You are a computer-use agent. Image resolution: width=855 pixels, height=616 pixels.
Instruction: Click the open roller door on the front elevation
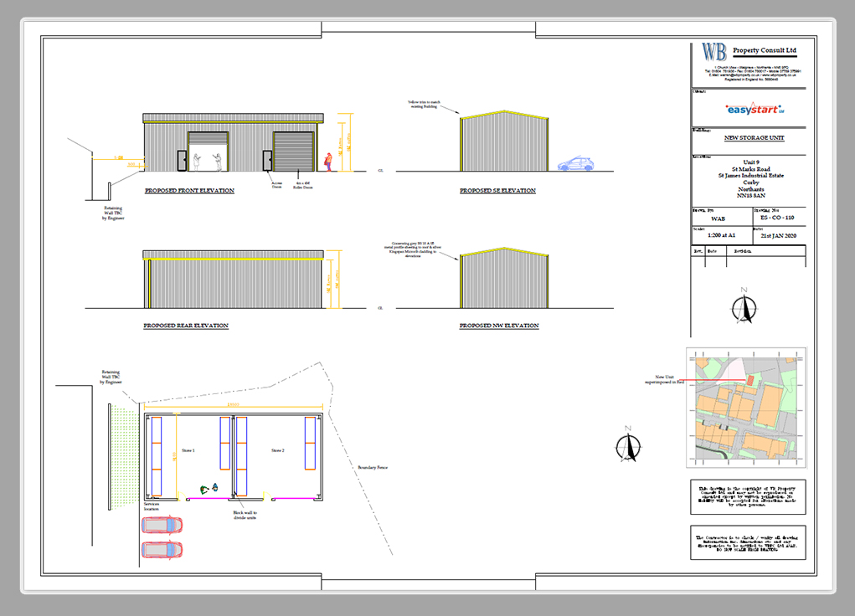[x=209, y=151]
